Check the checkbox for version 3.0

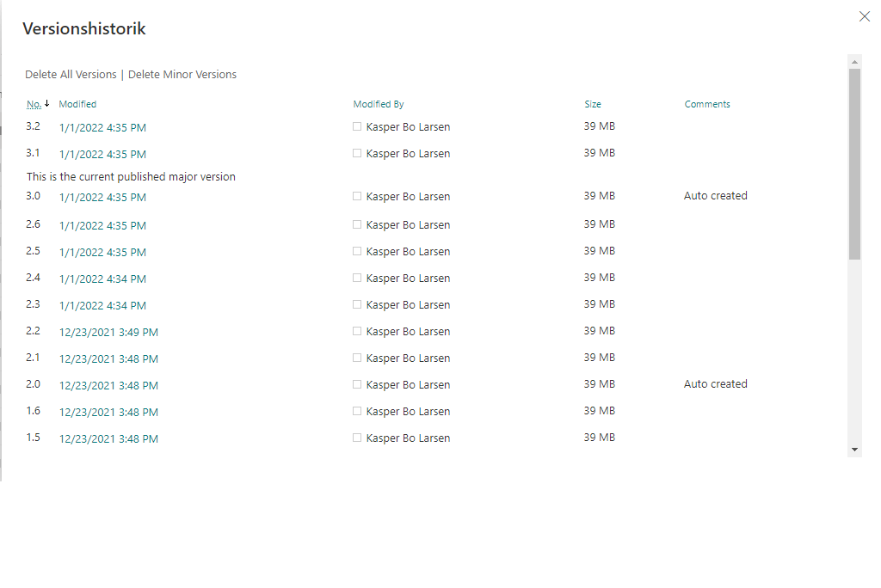(356, 195)
